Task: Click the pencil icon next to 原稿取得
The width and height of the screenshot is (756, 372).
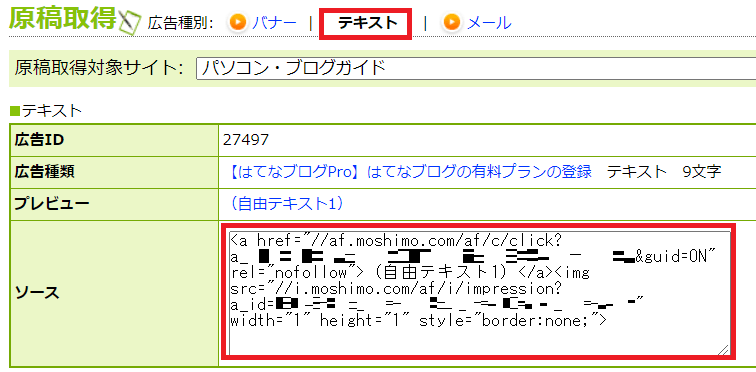Action: point(129,23)
